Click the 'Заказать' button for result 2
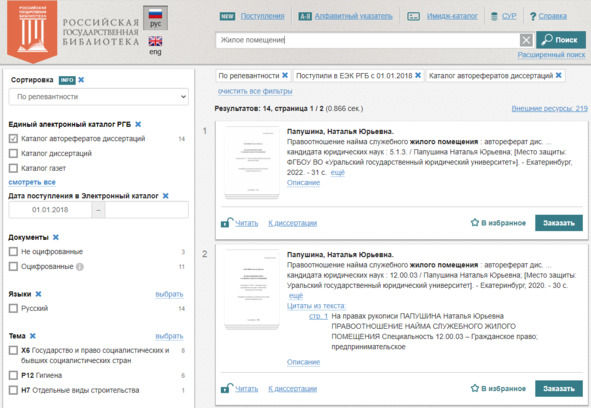 (x=559, y=388)
